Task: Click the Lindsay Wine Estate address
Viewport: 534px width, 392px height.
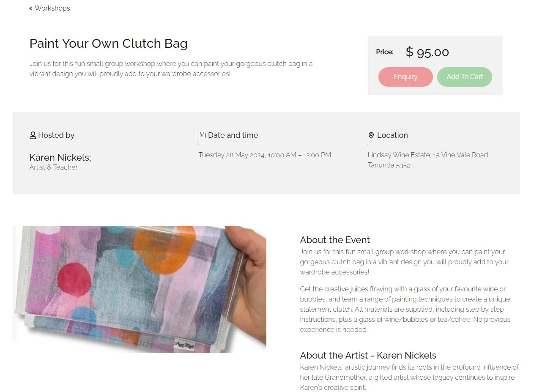Action: (429, 160)
